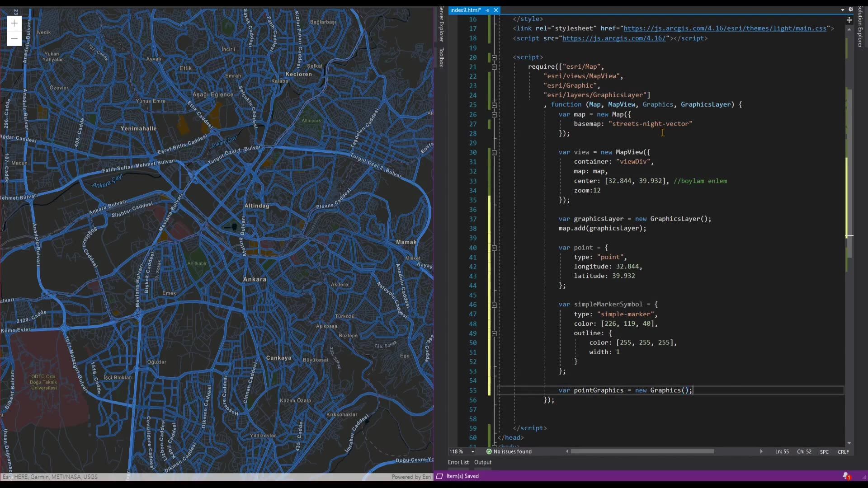Click the Item(s) Saved status icon

[439, 476]
